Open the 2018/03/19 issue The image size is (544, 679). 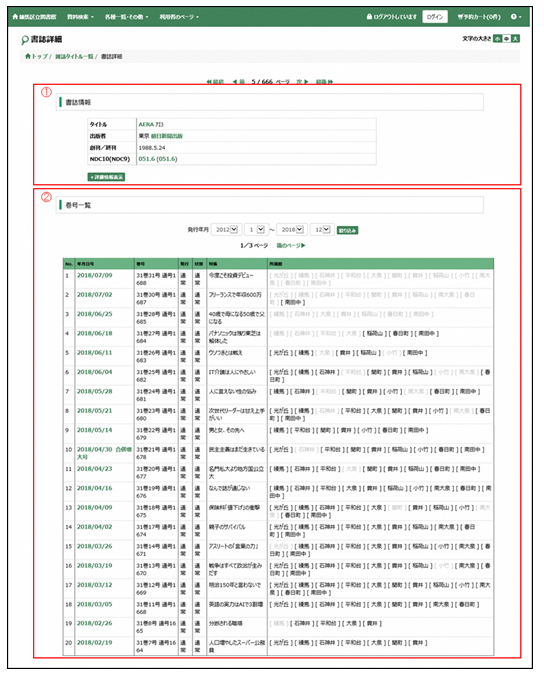[x=94, y=566]
